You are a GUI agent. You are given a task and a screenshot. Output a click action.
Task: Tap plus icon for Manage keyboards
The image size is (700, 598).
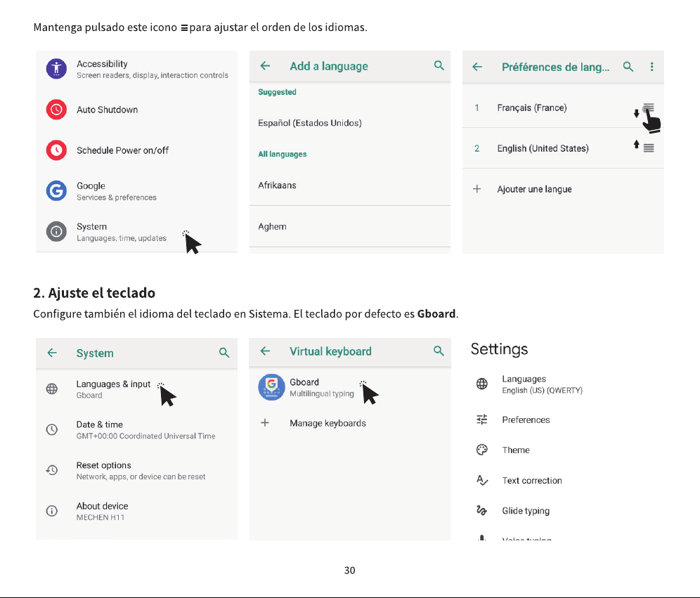click(x=265, y=422)
